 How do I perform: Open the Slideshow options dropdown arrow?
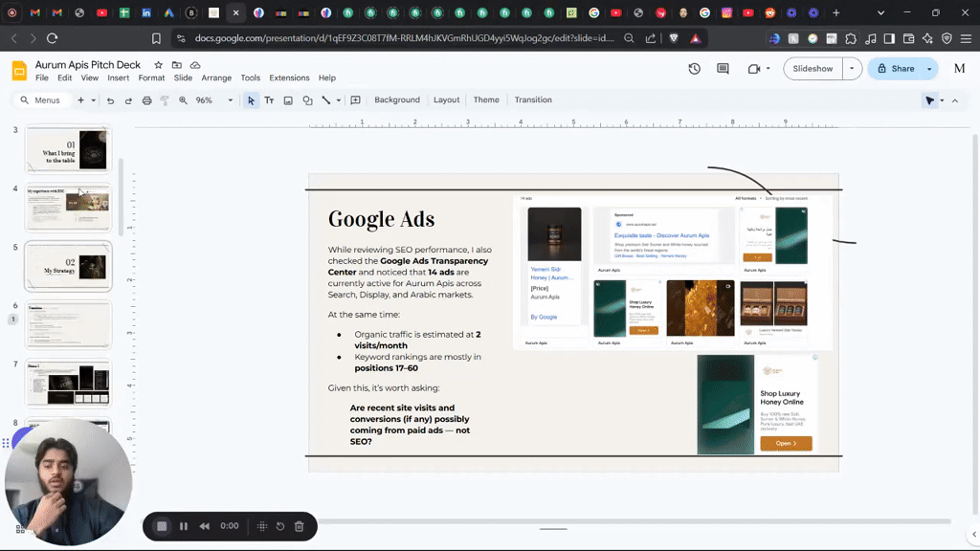point(852,69)
